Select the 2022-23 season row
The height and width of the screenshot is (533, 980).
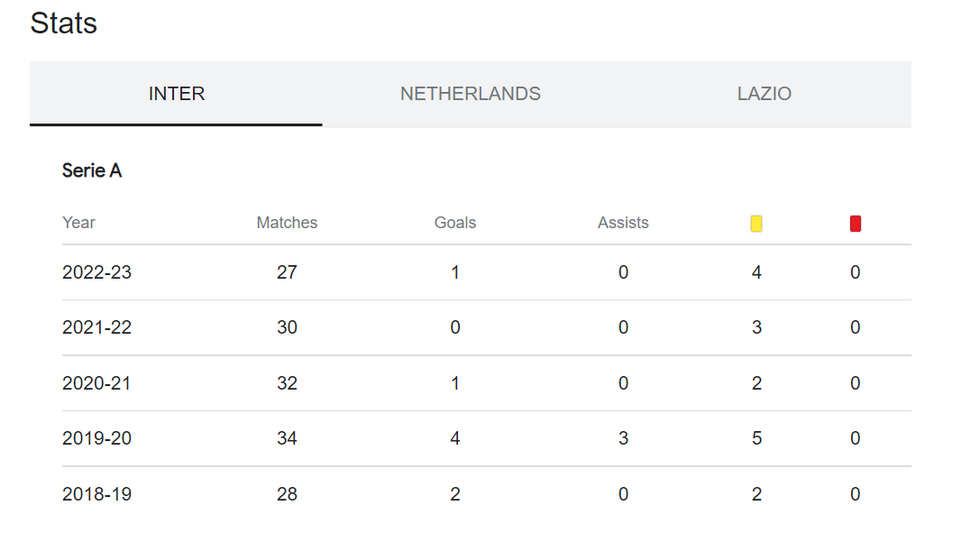click(x=486, y=272)
